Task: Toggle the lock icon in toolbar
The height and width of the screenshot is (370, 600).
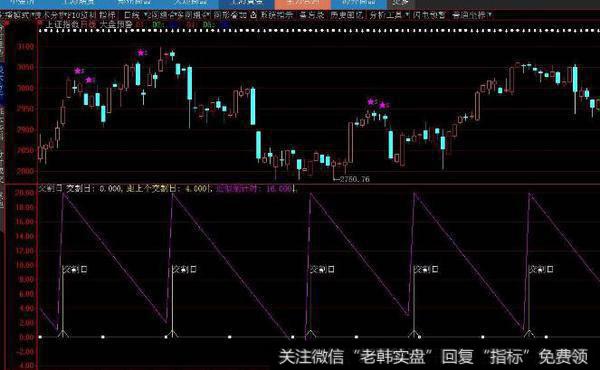Action: (253, 15)
